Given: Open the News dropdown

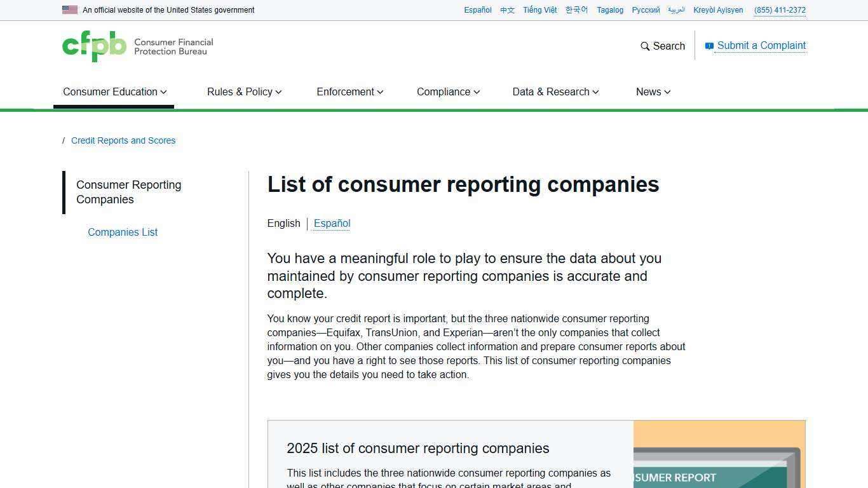Looking at the screenshot, I should click(653, 91).
